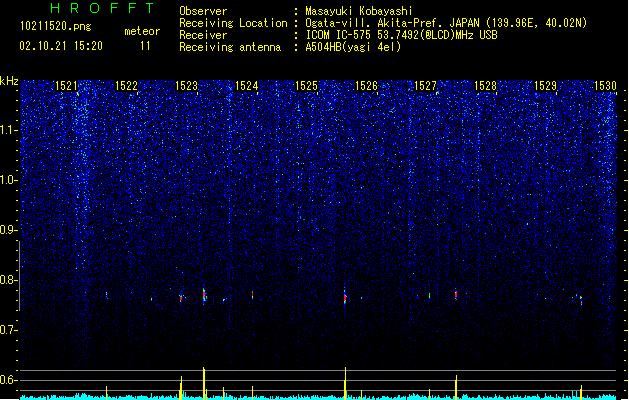Click the 1525 time marker
Viewport: 629px width, 400px height.
tap(306, 86)
